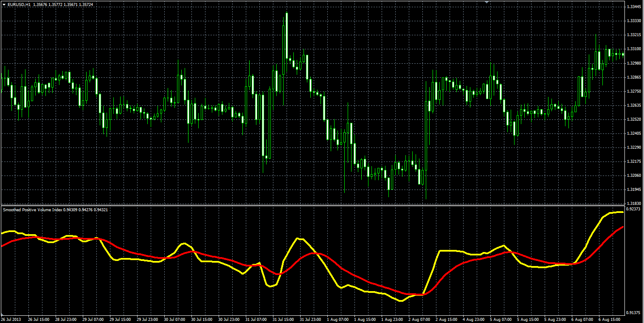Click the 2 Aug 07:00 time label
Viewport: 644px width, 323px height.
(x=419, y=319)
